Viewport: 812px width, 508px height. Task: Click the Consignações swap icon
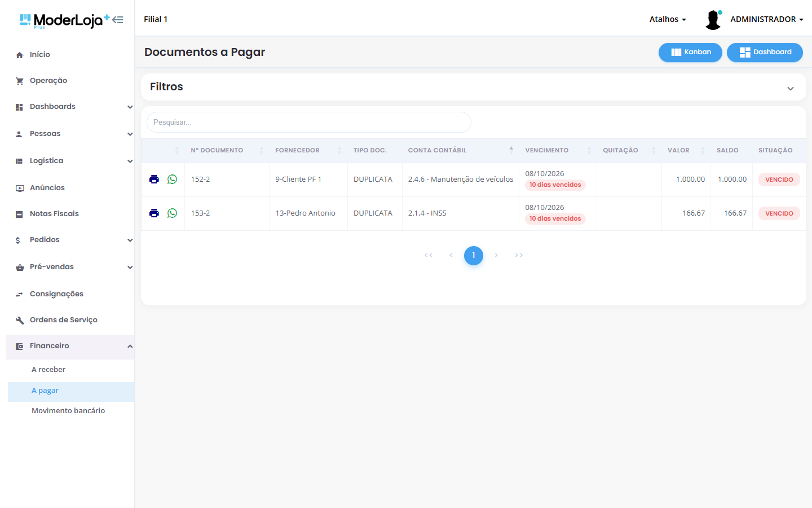coord(19,294)
